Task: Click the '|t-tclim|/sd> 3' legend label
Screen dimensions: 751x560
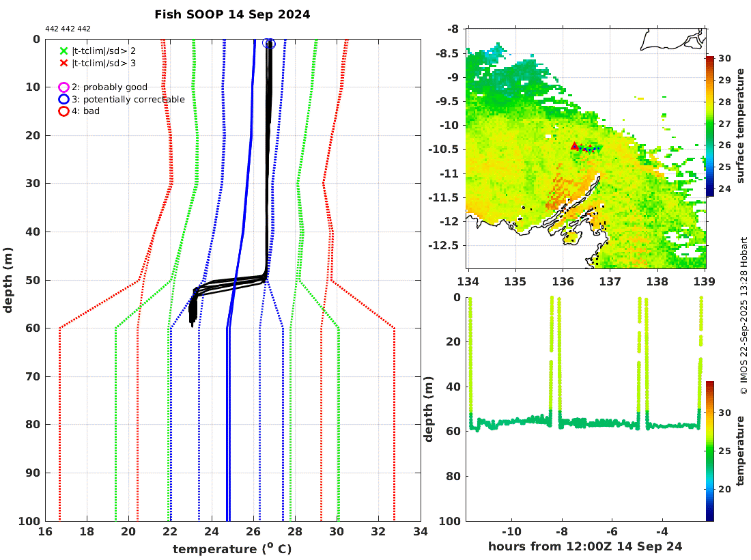Action: (x=104, y=64)
